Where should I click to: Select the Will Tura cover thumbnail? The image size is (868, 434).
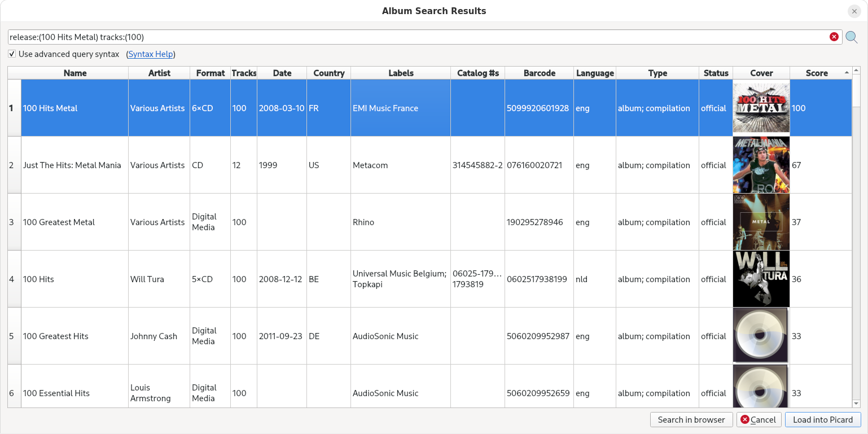tap(761, 279)
